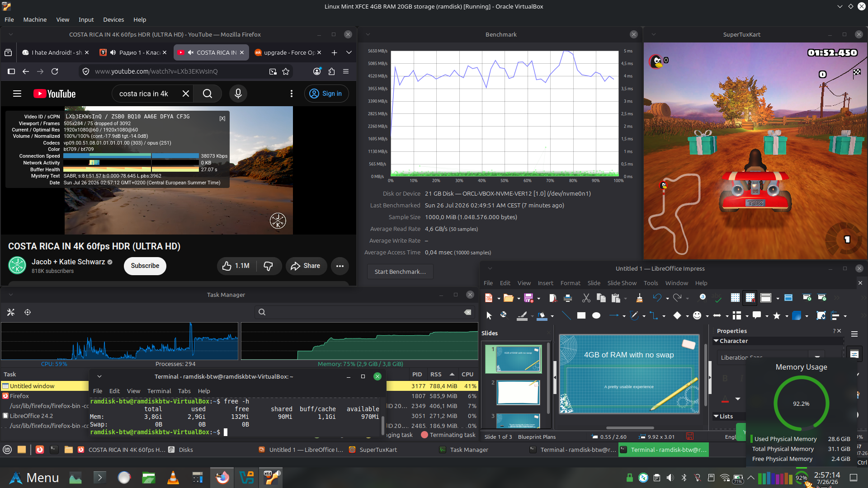Click the Start Benchmark button
The image size is (868, 488).
pos(400,272)
